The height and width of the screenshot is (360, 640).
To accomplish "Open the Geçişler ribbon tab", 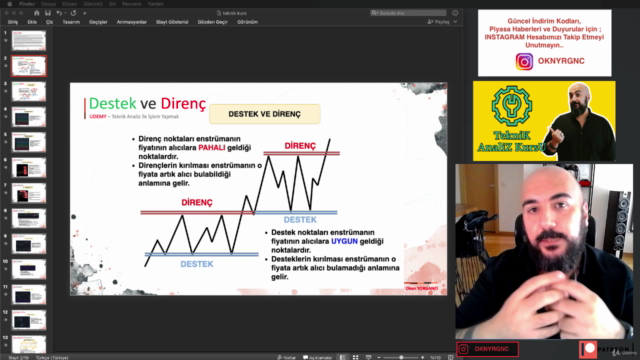I will point(98,22).
